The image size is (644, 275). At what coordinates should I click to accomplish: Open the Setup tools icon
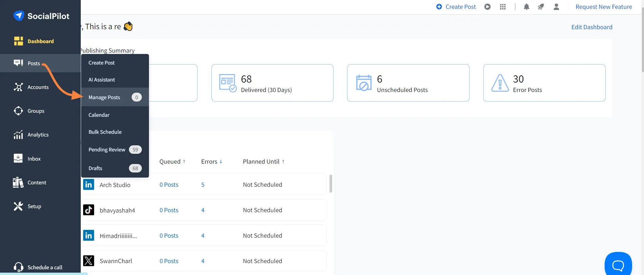(x=18, y=206)
